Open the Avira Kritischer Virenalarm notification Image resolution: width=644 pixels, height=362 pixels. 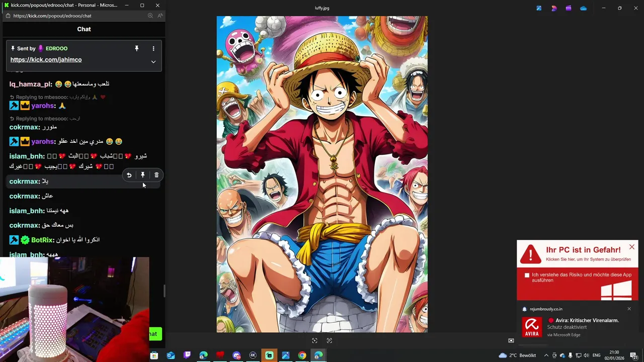[x=578, y=327]
